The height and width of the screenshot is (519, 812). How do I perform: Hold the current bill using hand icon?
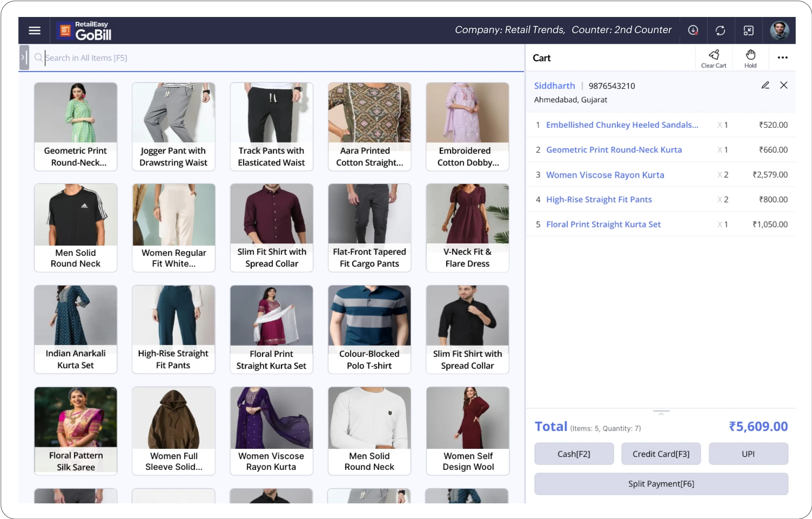tap(750, 57)
